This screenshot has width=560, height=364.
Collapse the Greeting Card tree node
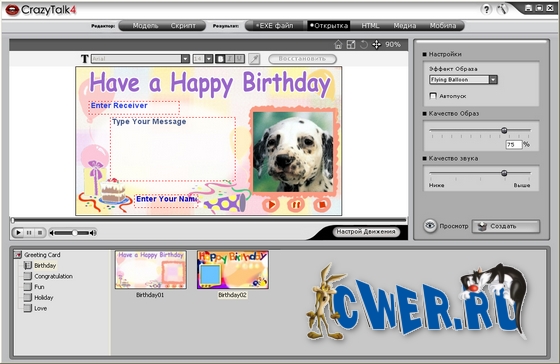point(18,255)
